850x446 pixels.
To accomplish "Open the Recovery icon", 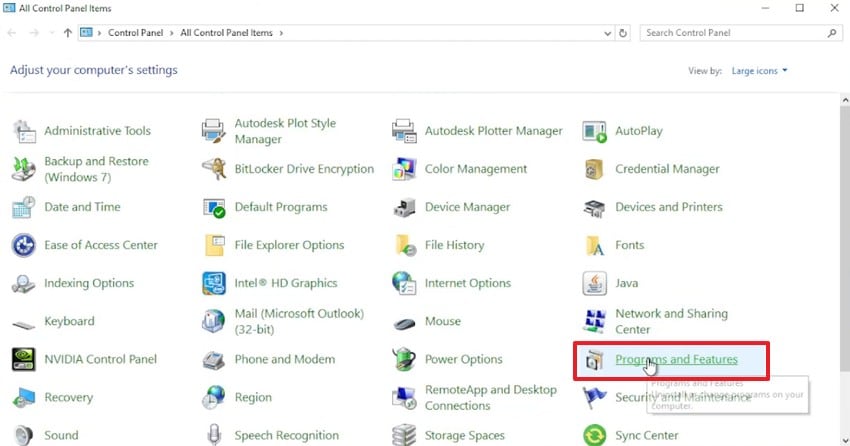I will tap(24, 398).
